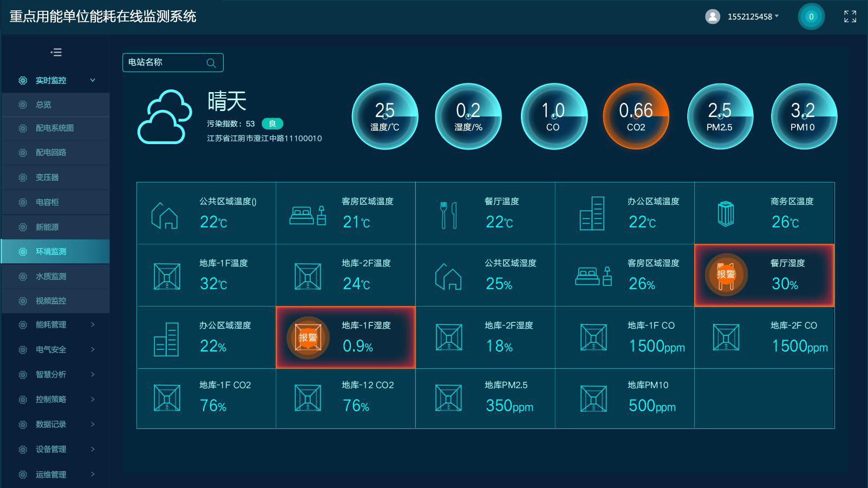Expand the 电气安全 submenu
This screenshot has width=868, height=488.
[x=93, y=349]
